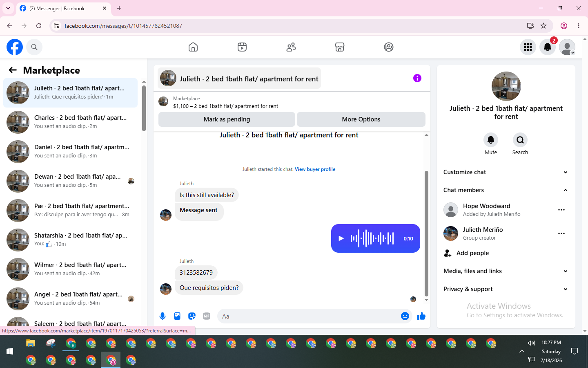Screen dimensions: 588x368
Task: Send a thumbs-up like
Action: [x=421, y=316]
